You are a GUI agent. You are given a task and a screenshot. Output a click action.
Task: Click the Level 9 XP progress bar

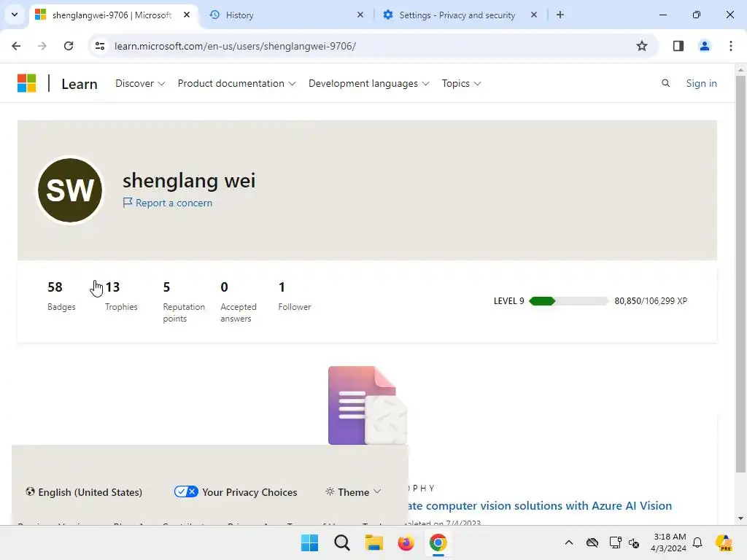569,301
